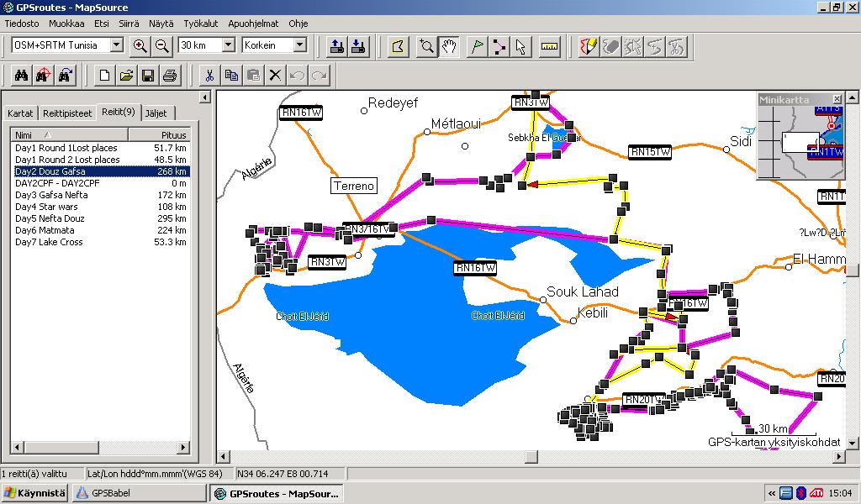Open the 30 km zoom scale dropdown
Image resolution: width=861 pixels, height=504 pixels.
tap(228, 45)
